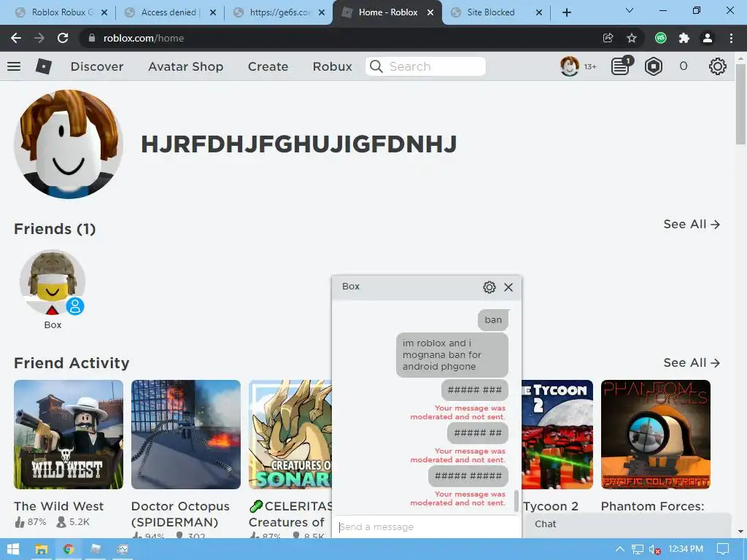747x560 pixels.
Task: Open Chrome three-dot menu
Action: (x=731, y=38)
